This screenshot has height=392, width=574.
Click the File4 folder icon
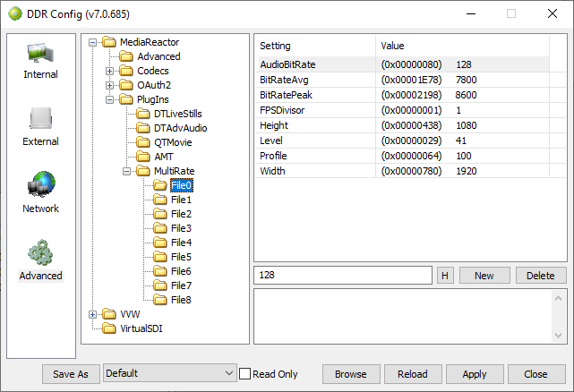160,243
